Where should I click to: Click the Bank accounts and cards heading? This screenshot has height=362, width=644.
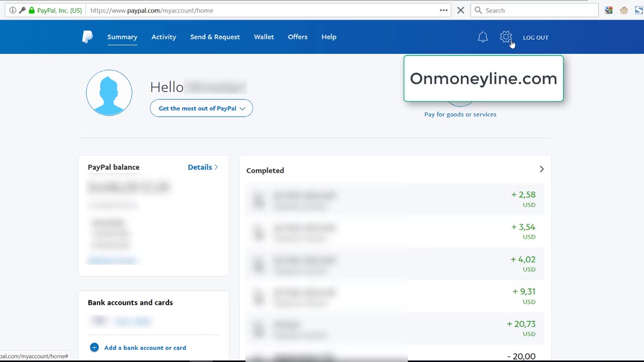click(x=130, y=302)
